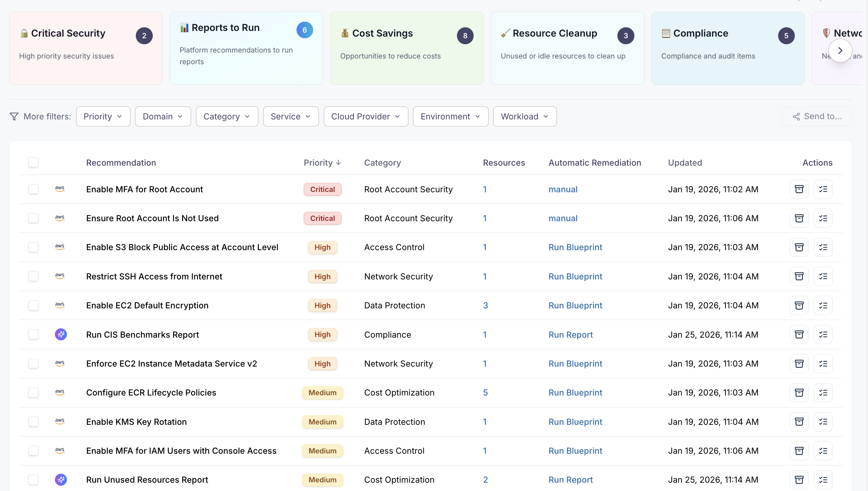
Task: Check the checkbox beside "Configure ECR Lifecycle Policies"
Action: (x=33, y=392)
